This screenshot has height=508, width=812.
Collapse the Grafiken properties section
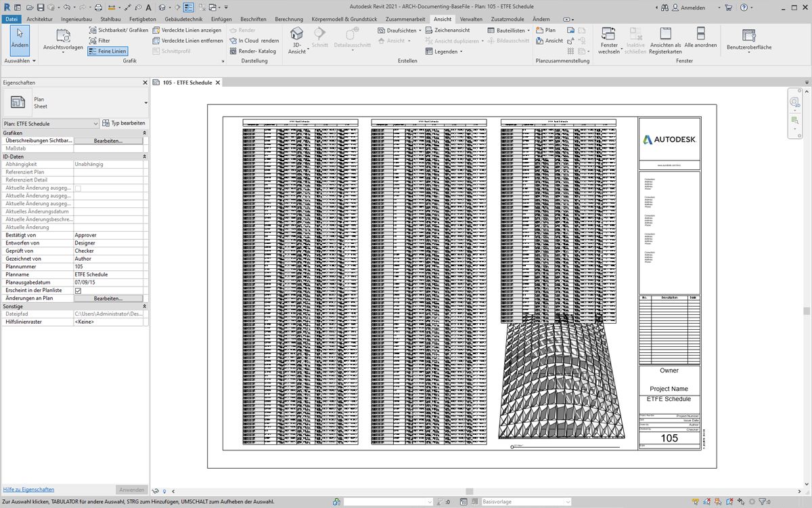(144, 133)
